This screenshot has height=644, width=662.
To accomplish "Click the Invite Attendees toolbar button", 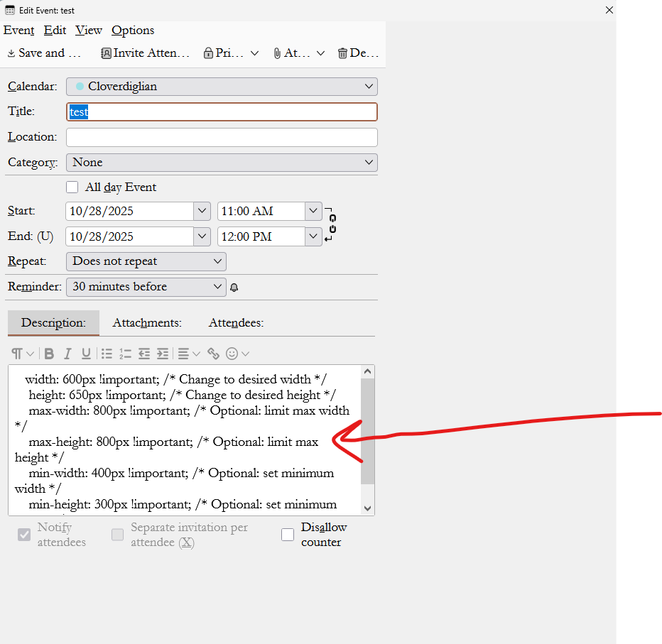I will [x=145, y=53].
